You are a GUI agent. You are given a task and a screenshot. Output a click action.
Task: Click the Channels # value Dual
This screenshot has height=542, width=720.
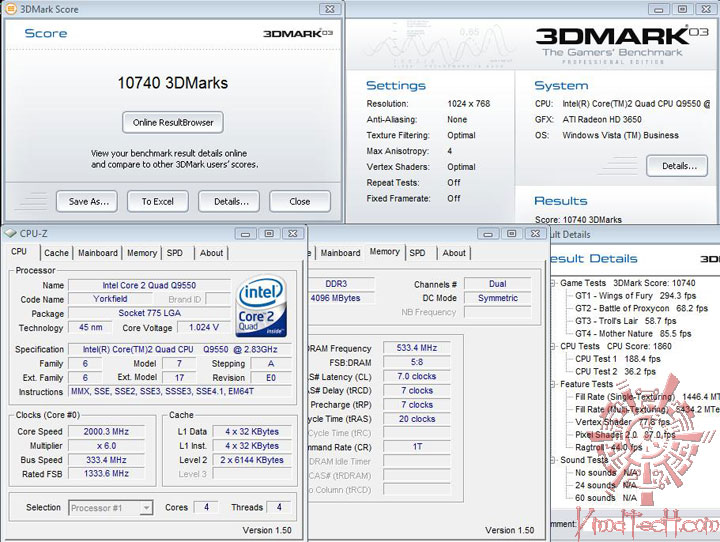point(498,284)
